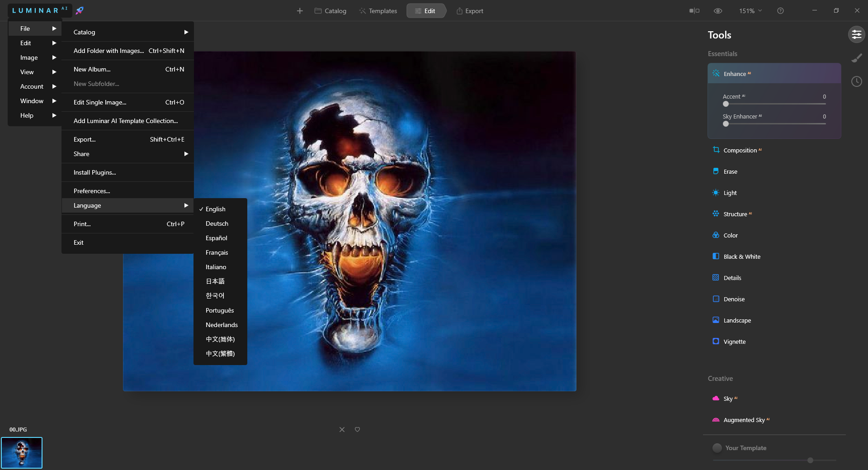
Task: Toggle the Your Template circle
Action: coord(717,448)
